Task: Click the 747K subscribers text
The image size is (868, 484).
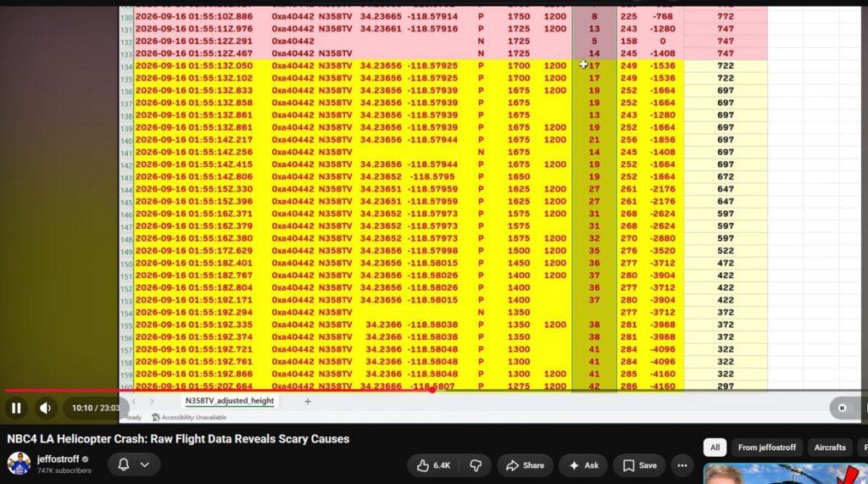Action: coord(64,470)
